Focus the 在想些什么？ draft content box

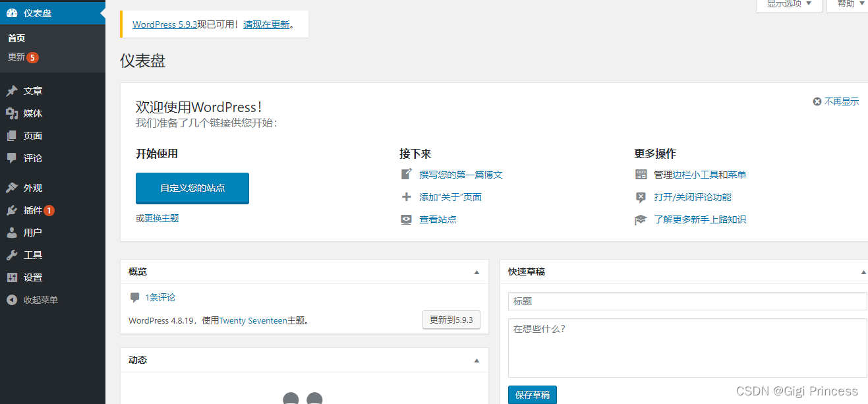(x=688, y=348)
